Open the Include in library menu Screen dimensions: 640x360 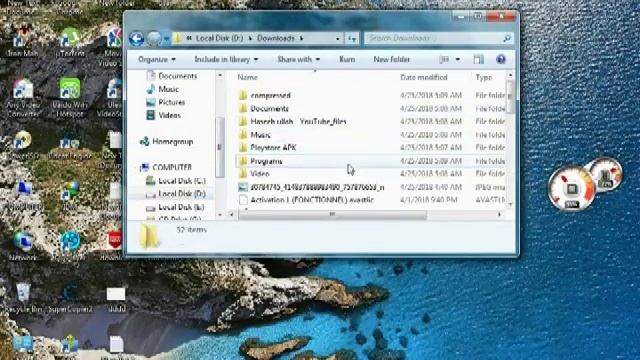(x=226, y=60)
